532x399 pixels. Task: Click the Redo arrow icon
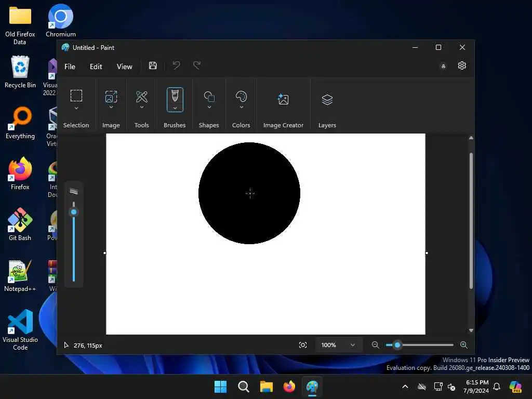[x=197, y=65]
